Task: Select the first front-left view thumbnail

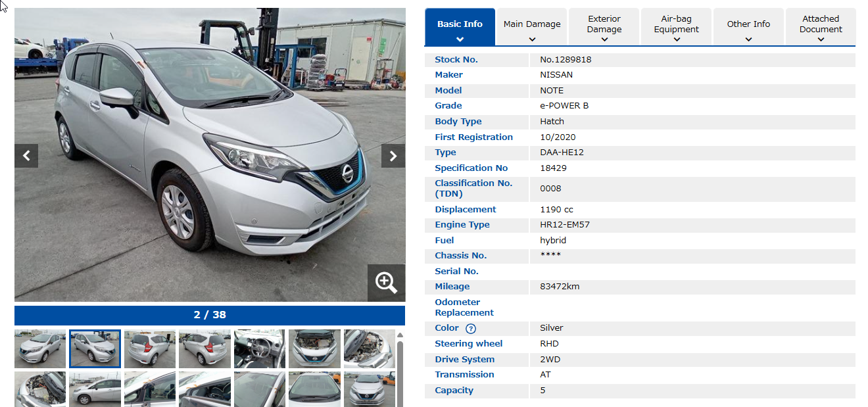Action: click(x=40, y=348)
